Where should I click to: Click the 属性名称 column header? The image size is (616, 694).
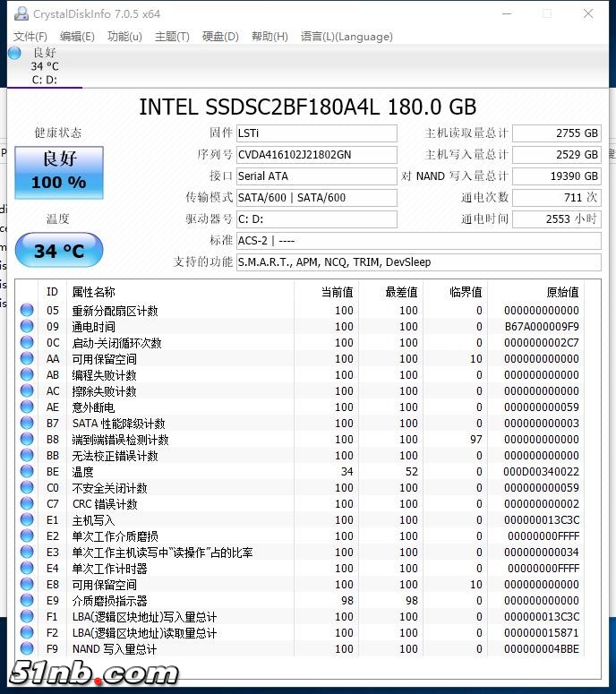click(94, 292)
